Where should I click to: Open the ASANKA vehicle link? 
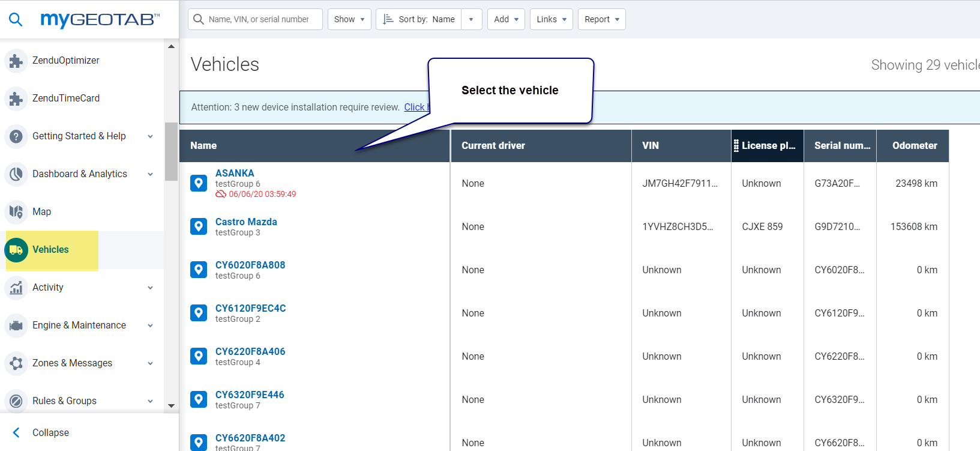point(235,173)
